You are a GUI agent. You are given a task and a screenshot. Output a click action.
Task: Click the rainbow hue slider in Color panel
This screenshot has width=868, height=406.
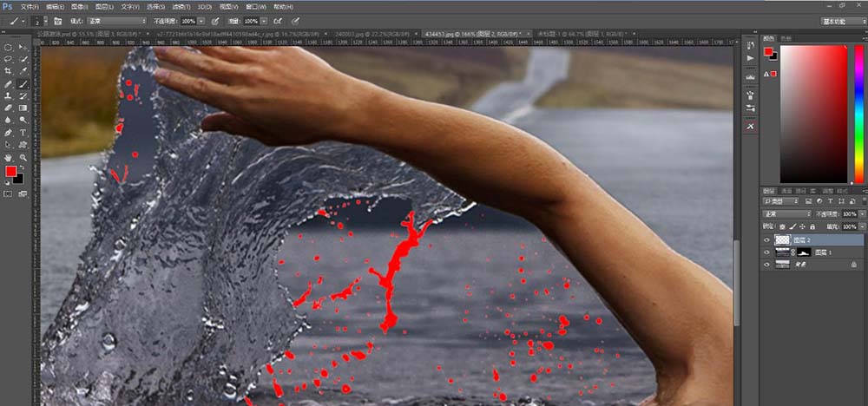point(858,114)
